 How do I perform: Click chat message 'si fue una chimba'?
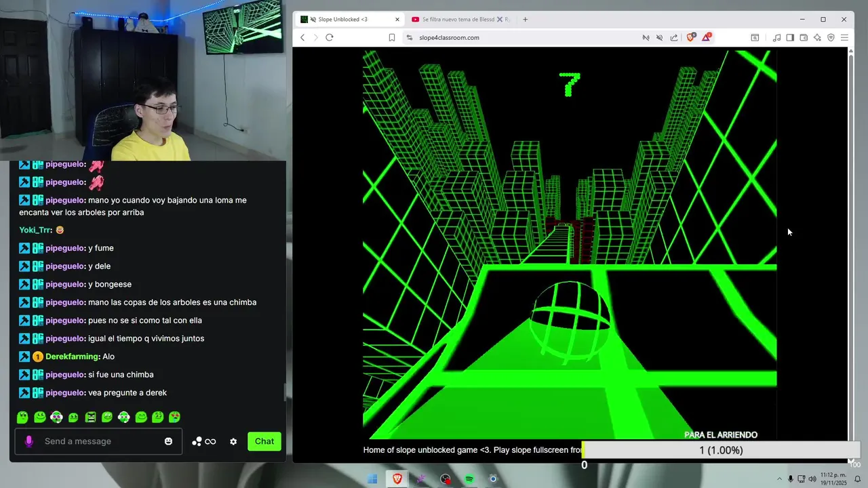coord(121,375)
